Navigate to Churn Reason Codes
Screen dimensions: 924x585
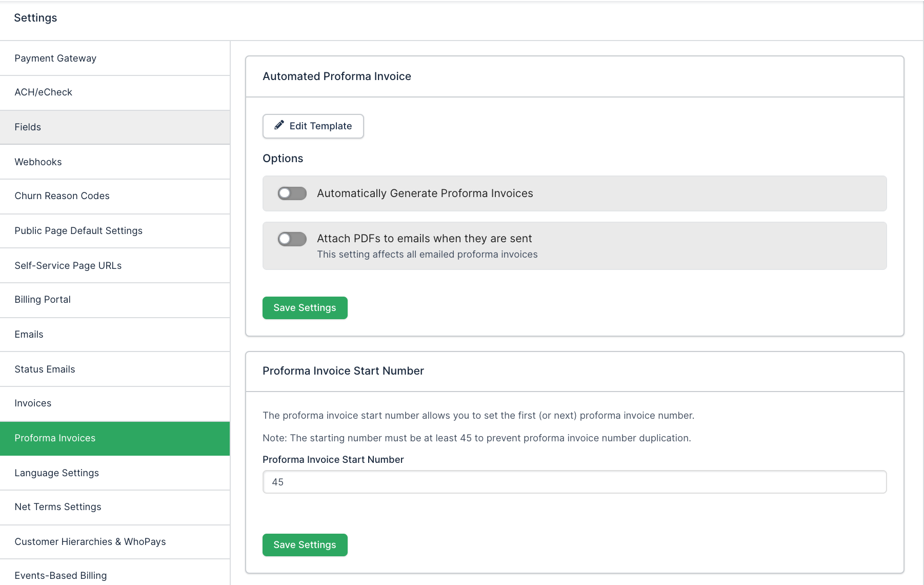62,196
